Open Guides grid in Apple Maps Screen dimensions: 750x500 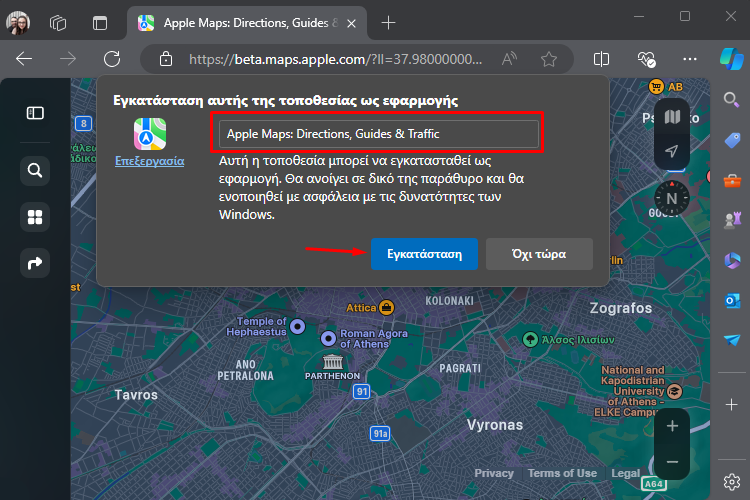[x=35, y=217]
